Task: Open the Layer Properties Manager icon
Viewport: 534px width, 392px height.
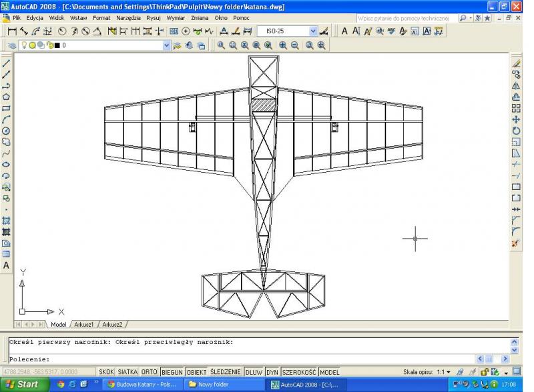Action: click(x=11, y=46)
